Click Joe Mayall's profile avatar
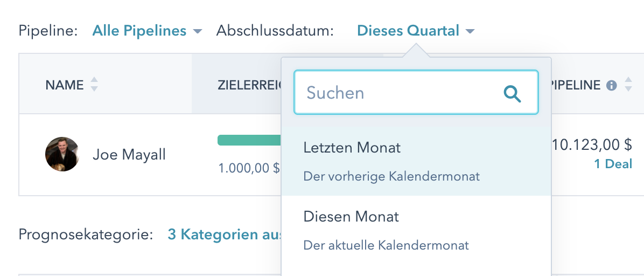Viewport: 644px width, 276px height. point(62,154)
